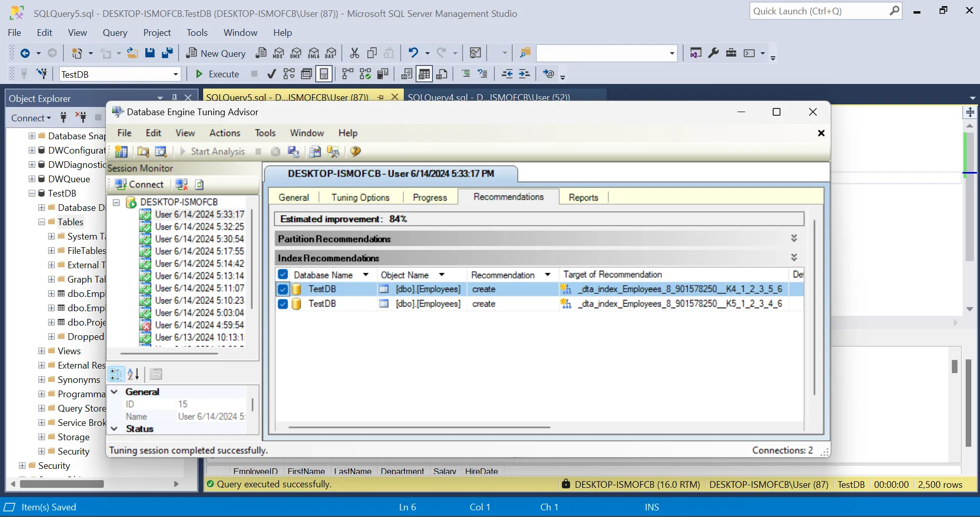This screenshot has width=980, height=517.
Task: Click the Cut scissors icon
Action: coord(354,53)
